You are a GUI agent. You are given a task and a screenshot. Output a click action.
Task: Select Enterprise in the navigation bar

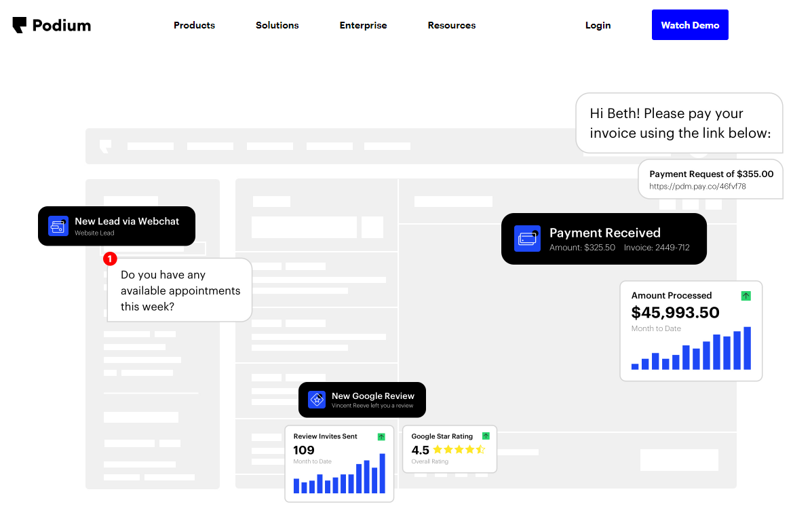[x=363, y=25]
